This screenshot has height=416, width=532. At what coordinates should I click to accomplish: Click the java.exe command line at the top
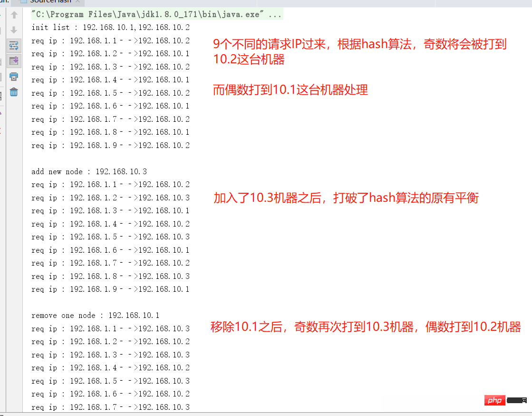156,15
